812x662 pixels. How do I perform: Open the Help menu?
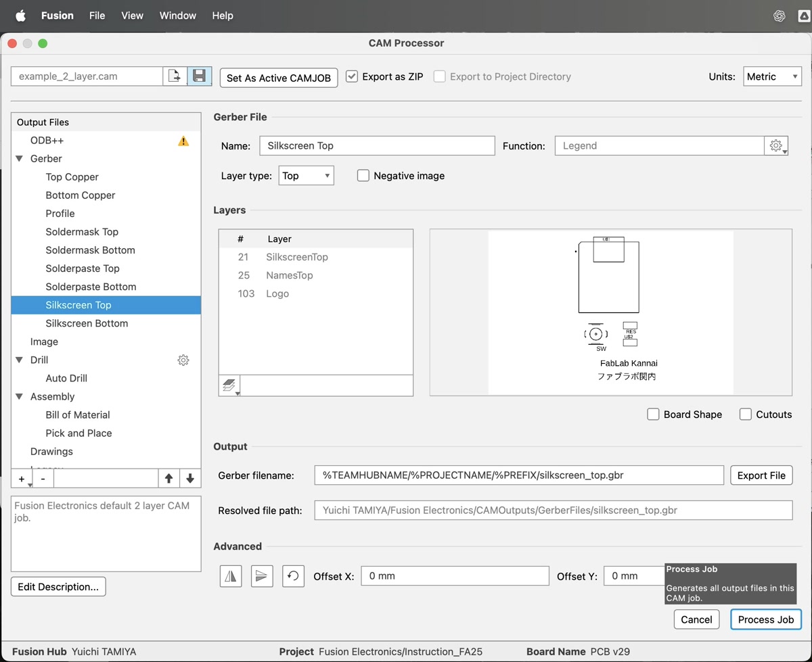tap(223, 16)
